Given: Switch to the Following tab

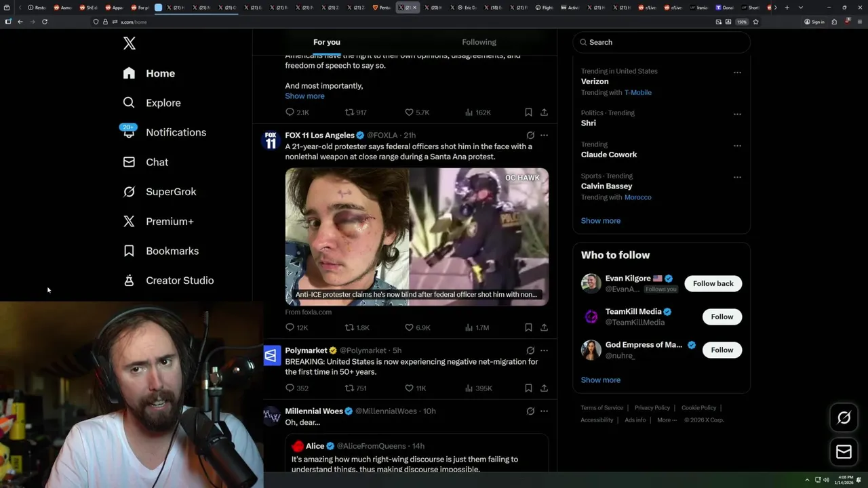Looking at the screenshot, I should click(x=479, y=42).
